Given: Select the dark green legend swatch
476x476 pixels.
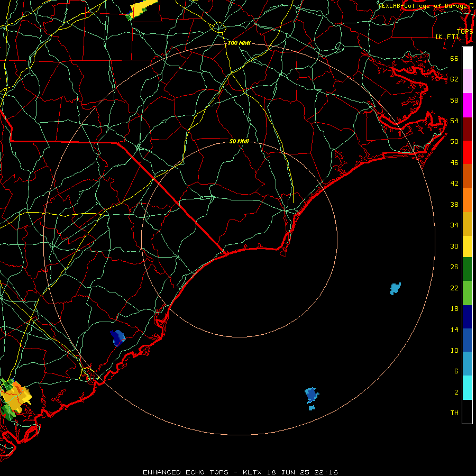Looking at the screenshot, I should point(467,269).
